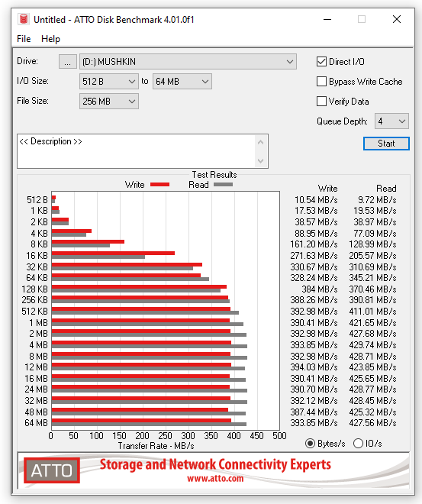This screenshot has width=422, height=504.
Task: Minimize the ATTO Disk Benchmark window
Action: pos(327,19)
